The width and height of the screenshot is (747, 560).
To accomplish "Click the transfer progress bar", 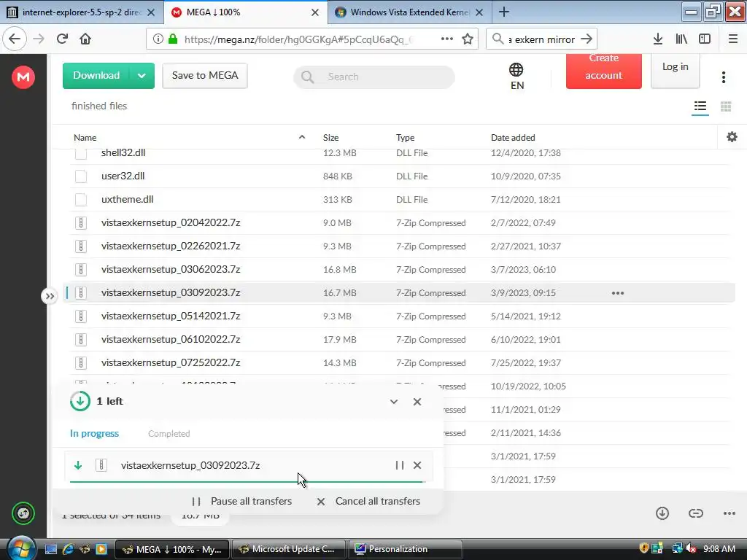I will [x=247, y=482].
